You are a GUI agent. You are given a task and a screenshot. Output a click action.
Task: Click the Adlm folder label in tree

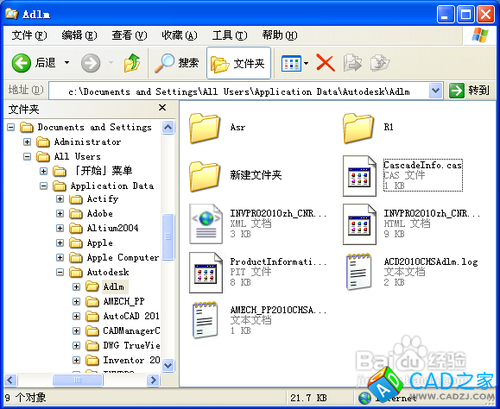(114, 287)
